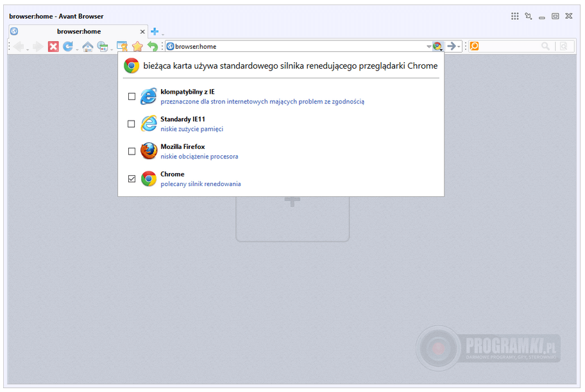
Task: Open the Back button dropdown arrow
Action: pos(27,49)
